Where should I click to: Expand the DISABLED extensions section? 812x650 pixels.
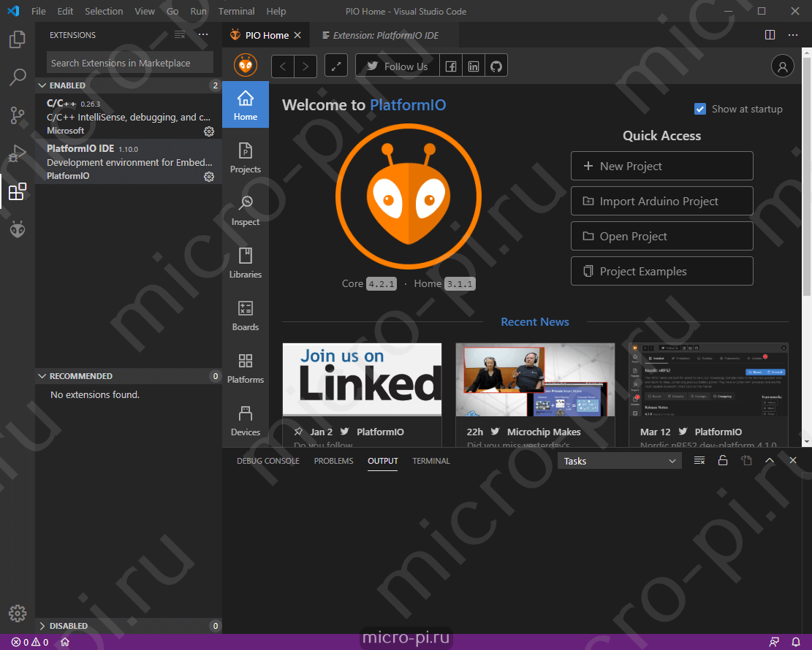click(44, 626)
